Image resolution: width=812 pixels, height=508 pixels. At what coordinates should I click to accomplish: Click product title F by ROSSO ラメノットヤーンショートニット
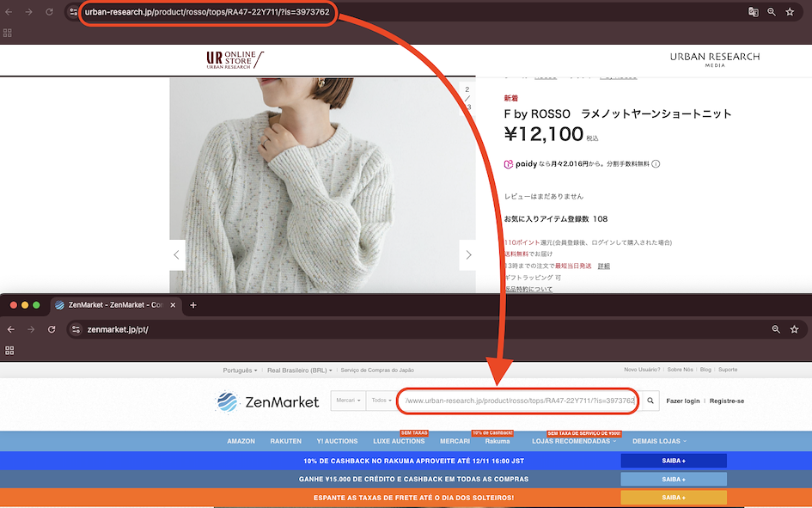tap(618, 114)
